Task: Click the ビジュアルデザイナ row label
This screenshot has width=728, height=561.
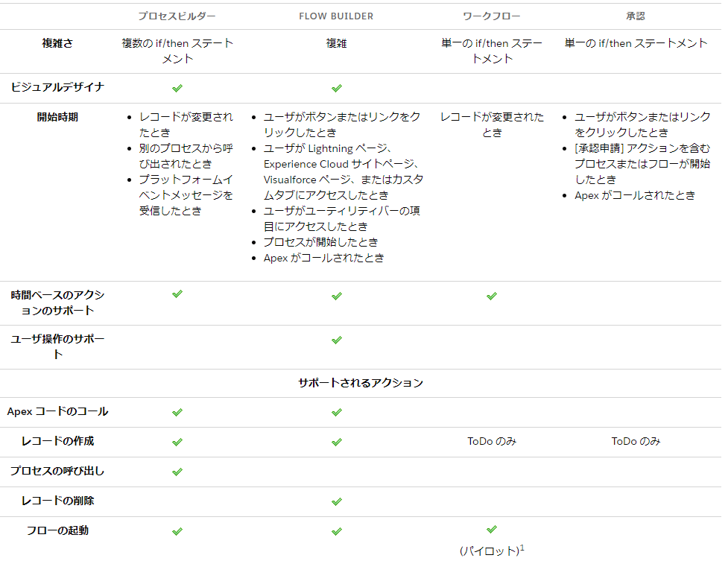Action: tap(57, 87)
